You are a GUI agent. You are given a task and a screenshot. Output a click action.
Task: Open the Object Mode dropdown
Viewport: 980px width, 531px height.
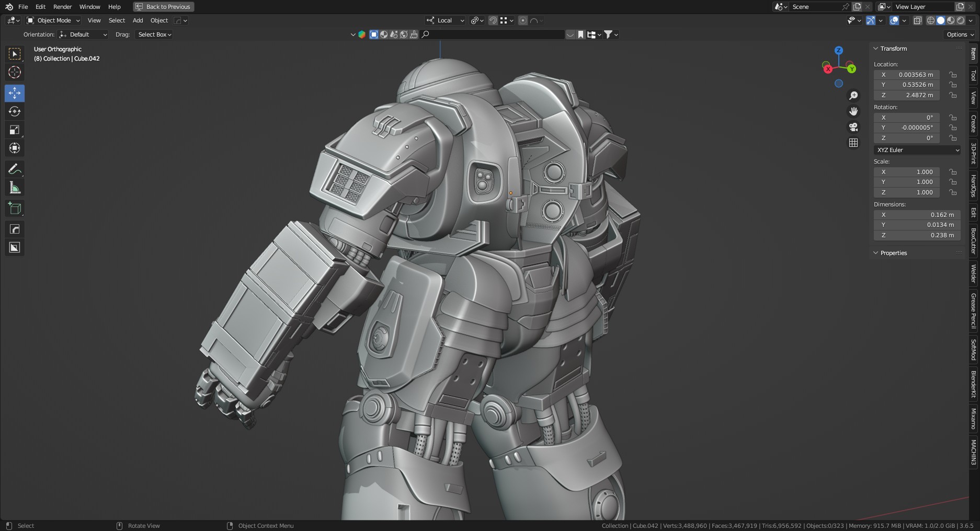(53, 20)
